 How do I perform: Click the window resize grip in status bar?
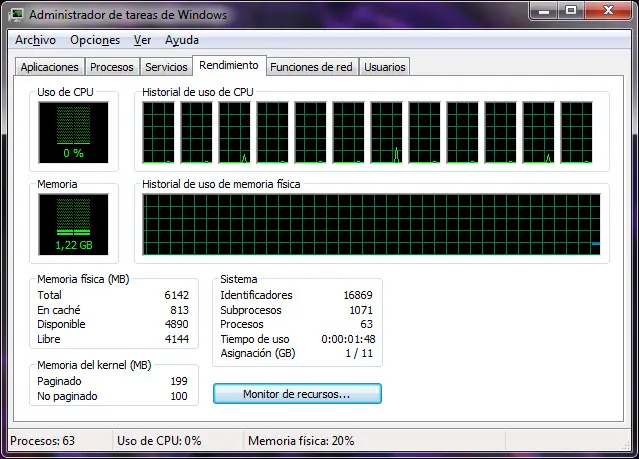tap(626, 446)
